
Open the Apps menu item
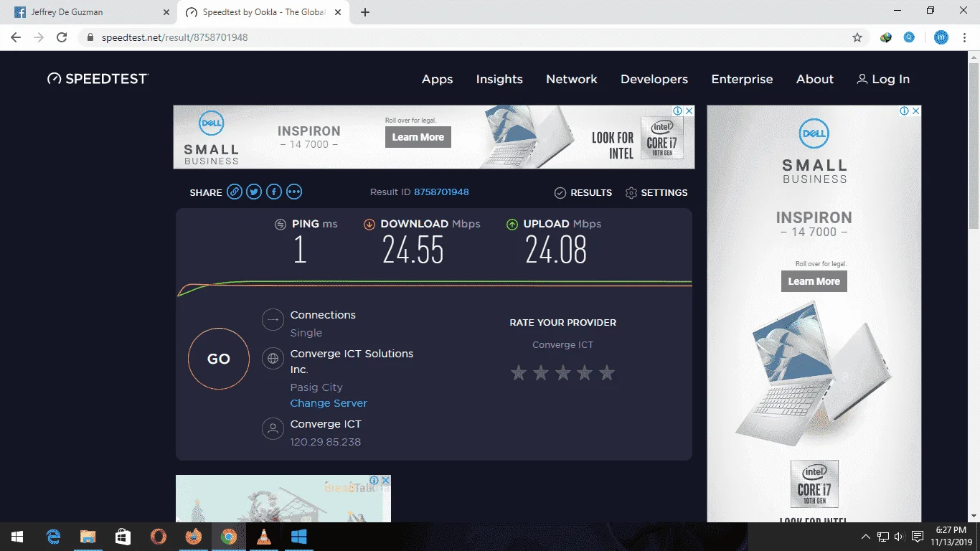[437, 80]
